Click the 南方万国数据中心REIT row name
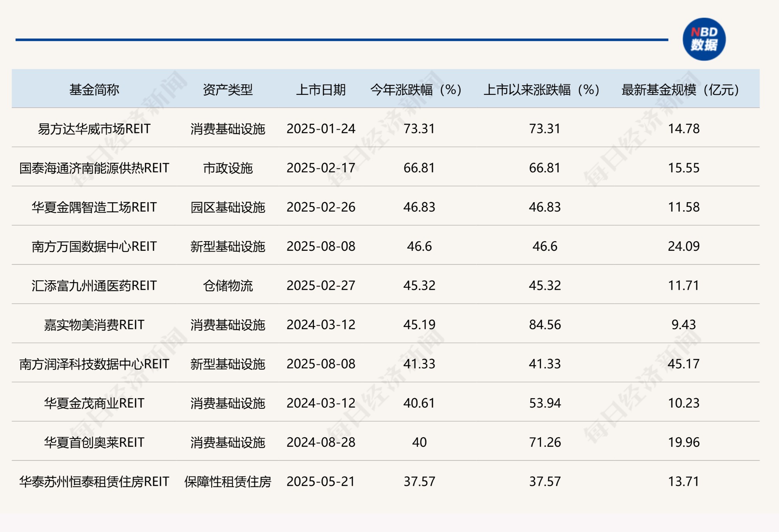 (x=94, y=247)
